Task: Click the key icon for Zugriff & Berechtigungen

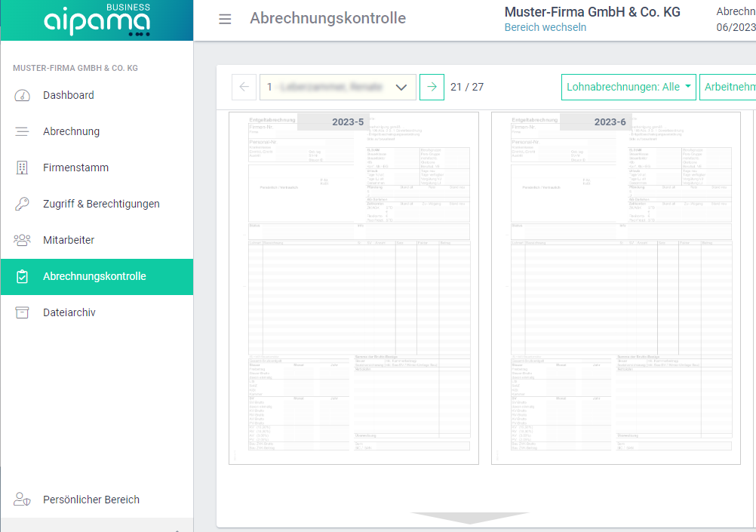Action: coord(22,204)
